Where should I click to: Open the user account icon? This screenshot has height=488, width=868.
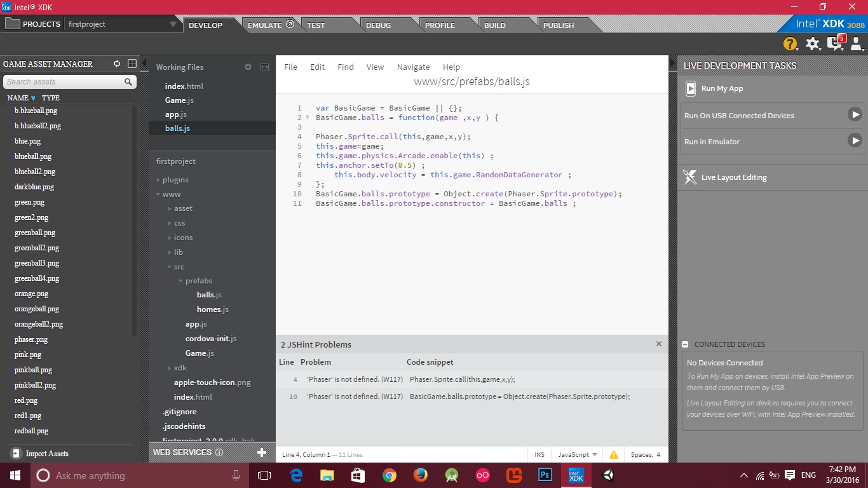coord(857,44)
